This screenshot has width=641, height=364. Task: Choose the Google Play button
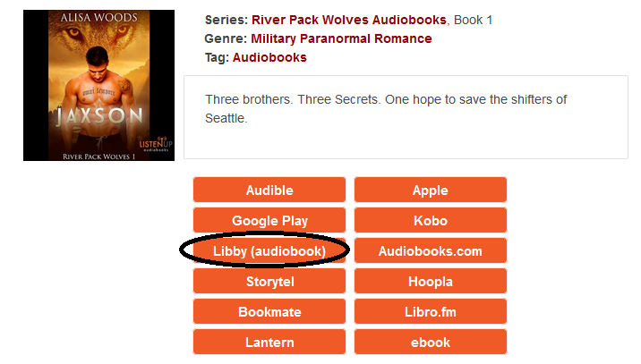(x=269, y=221)
